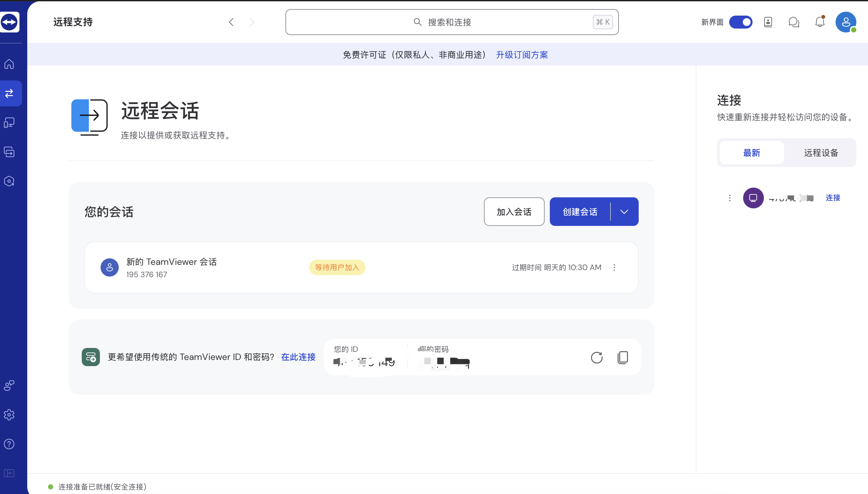
Task: Click the 创建会话 button
Action: point(580,212)
